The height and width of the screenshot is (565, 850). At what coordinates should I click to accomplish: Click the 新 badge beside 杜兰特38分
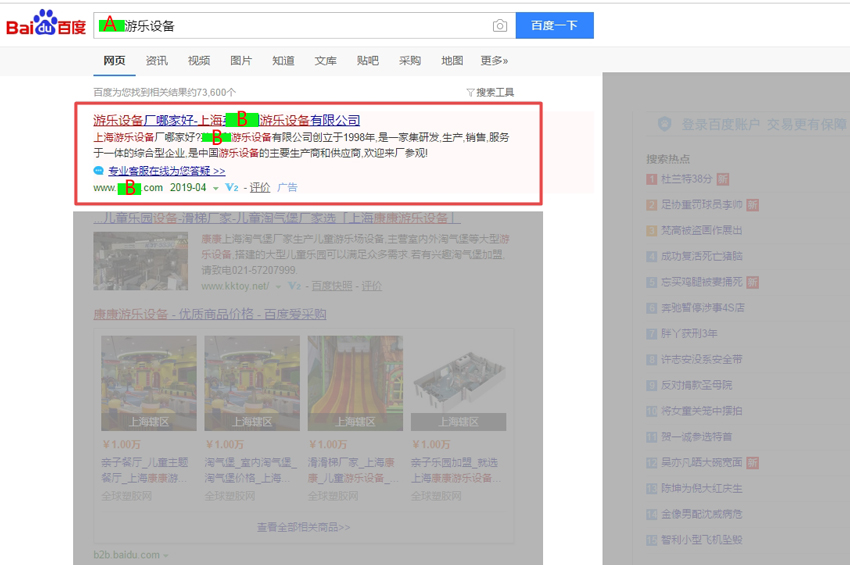[x=723, y=179]
